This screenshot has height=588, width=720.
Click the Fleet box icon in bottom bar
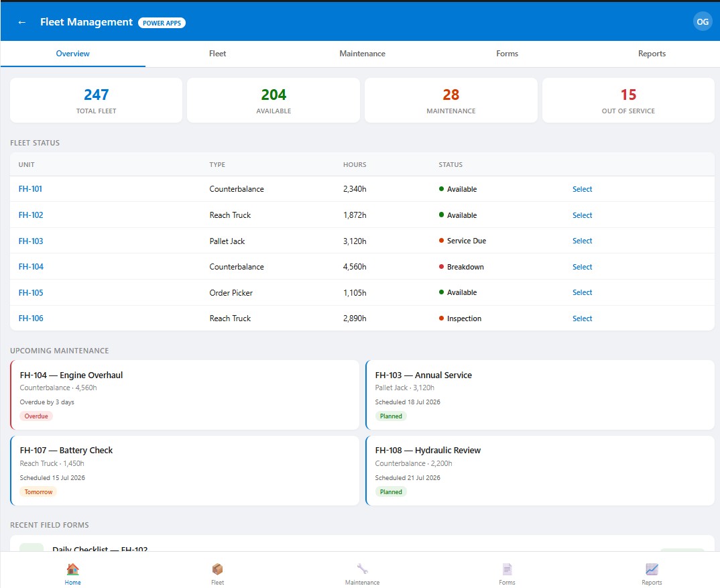point(217,569)
